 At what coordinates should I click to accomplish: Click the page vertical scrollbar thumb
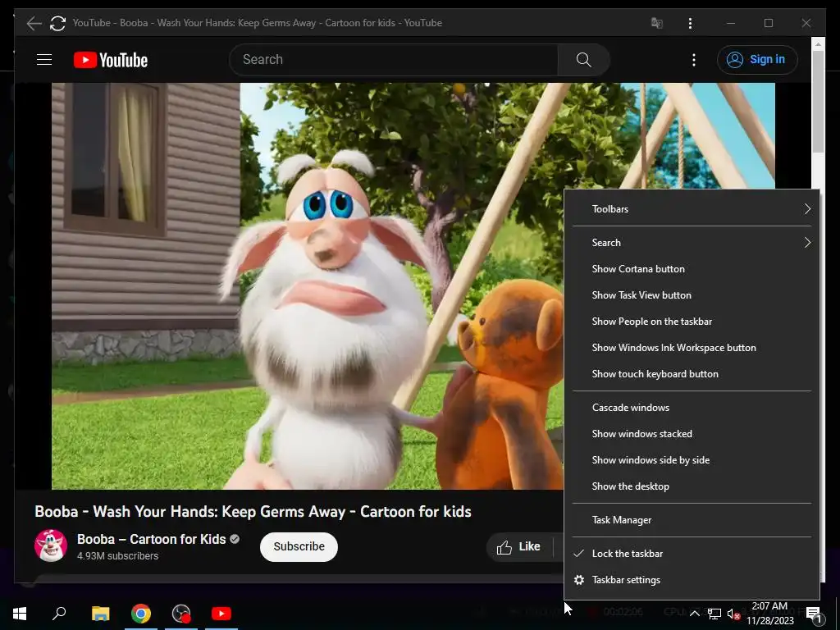(x=818, y=102)
